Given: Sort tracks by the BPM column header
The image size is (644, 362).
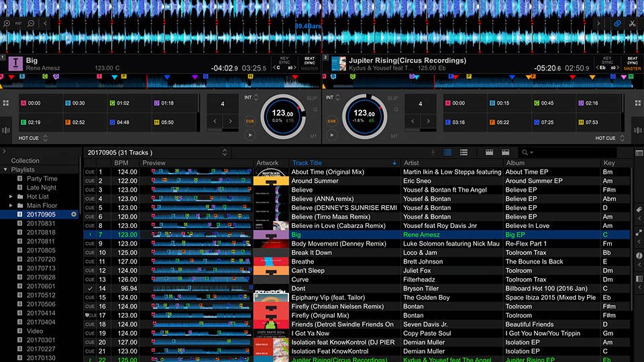Looking at the screenshot, I should pyautogui.click(x=121, y=163).
